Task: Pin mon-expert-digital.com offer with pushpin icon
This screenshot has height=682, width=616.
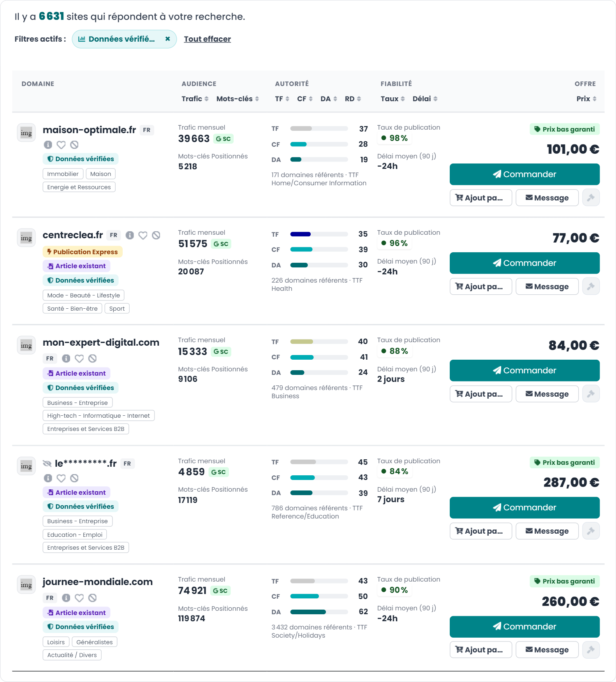Action: (591, 394)
